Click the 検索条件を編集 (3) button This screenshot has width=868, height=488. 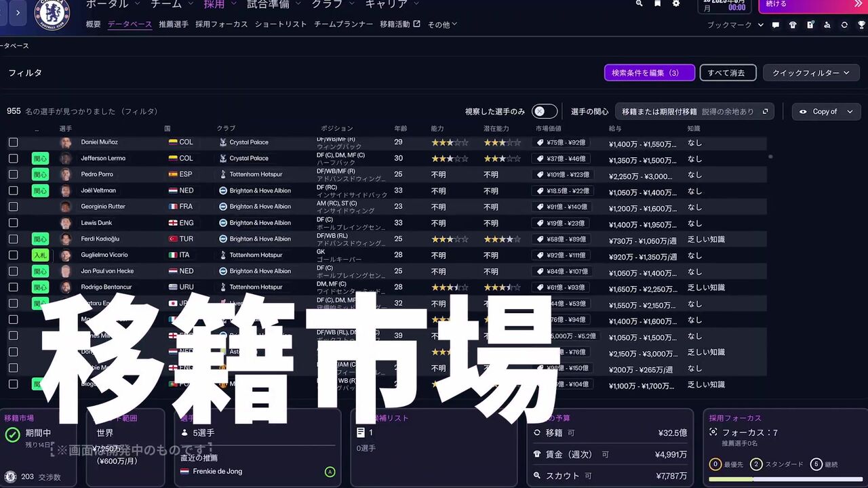point(650,73)
